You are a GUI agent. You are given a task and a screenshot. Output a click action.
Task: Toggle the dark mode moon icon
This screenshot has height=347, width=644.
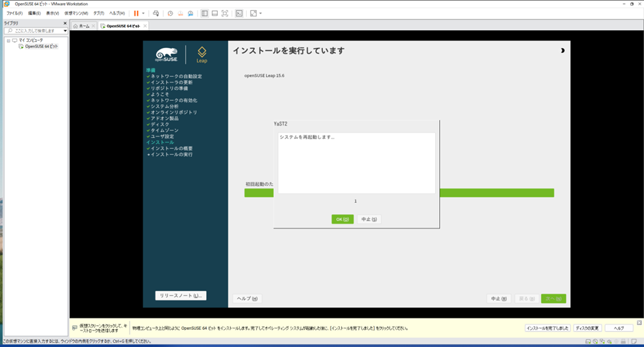[562, 51]
